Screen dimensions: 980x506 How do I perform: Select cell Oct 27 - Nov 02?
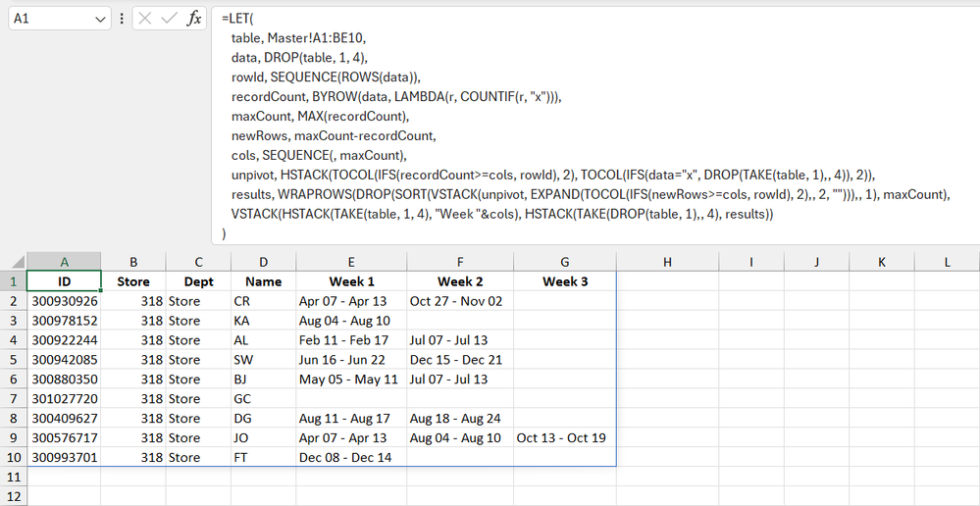click(460, 301)
